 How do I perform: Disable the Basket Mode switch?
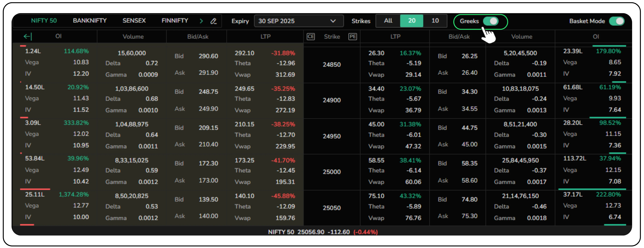(616, 21)
